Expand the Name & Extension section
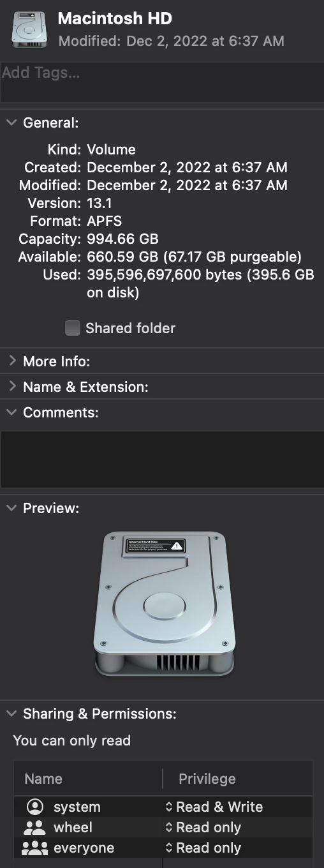 tap(11, 387)
